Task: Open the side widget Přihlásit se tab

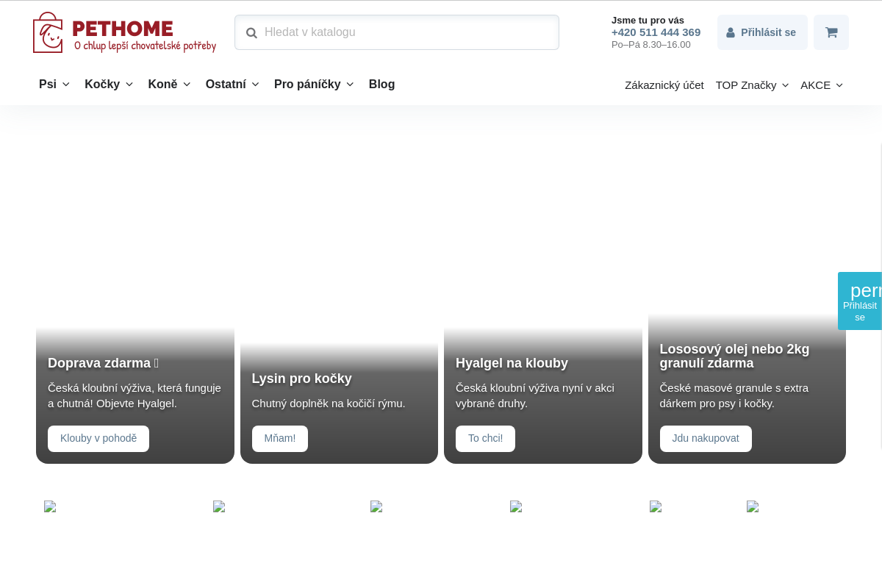Action: tap(860, 301)
